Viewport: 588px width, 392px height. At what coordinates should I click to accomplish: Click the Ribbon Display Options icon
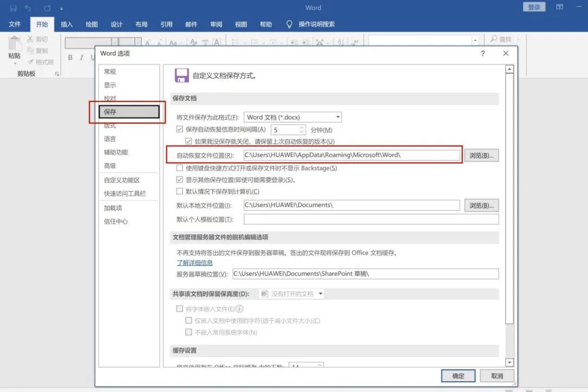tap(560, 7)
